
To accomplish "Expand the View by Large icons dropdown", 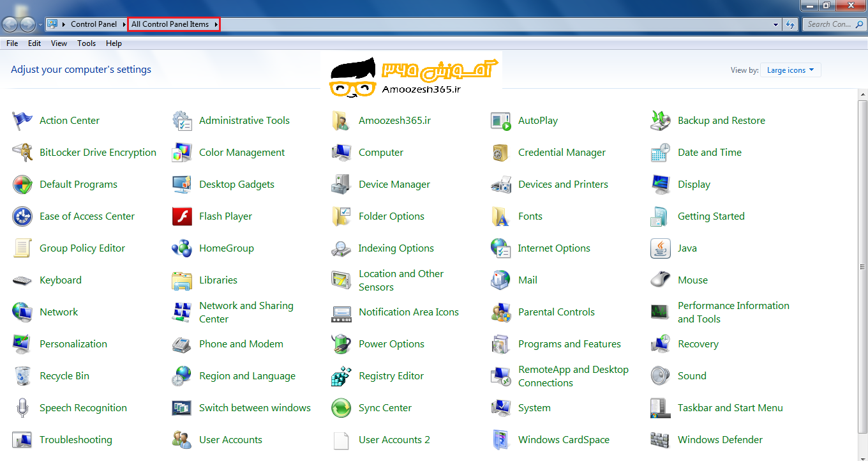I will click(x=791, y=70).
